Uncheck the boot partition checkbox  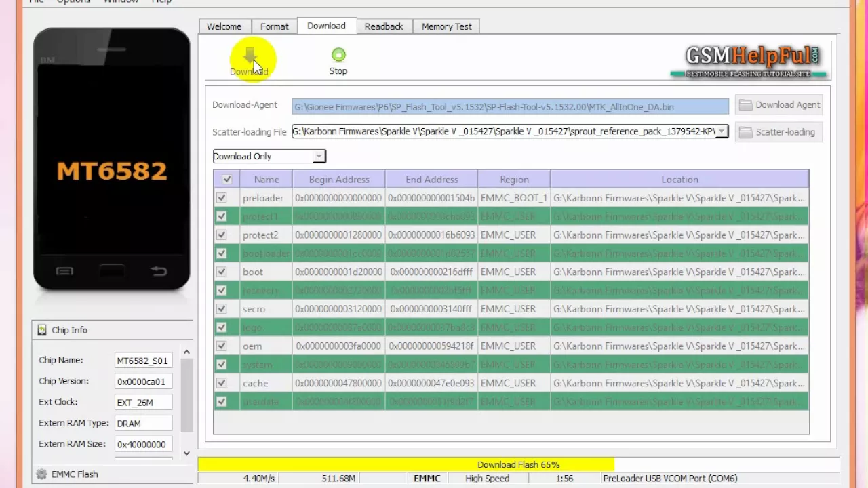click(221, 272)
